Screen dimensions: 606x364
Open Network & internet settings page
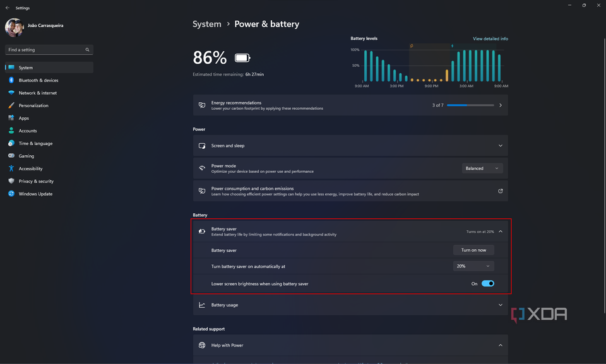pos(38,93)
